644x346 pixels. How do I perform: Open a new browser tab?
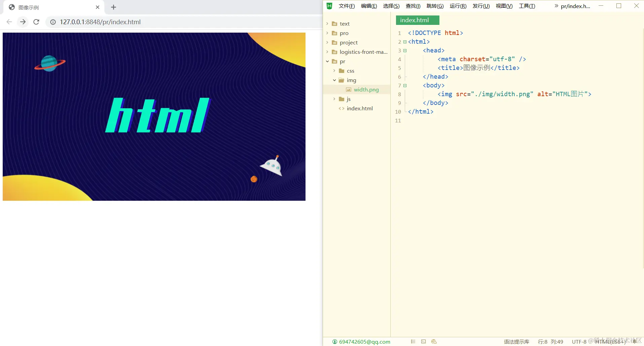pos(113,7)
